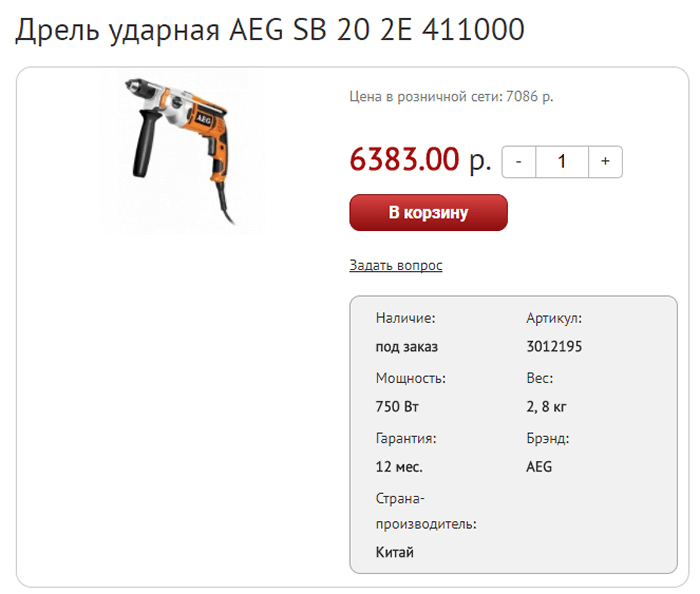Click the warranty value 12 мес.
Image resolution: width=700 pixels, height=594 pixels.
click(399, 467)
